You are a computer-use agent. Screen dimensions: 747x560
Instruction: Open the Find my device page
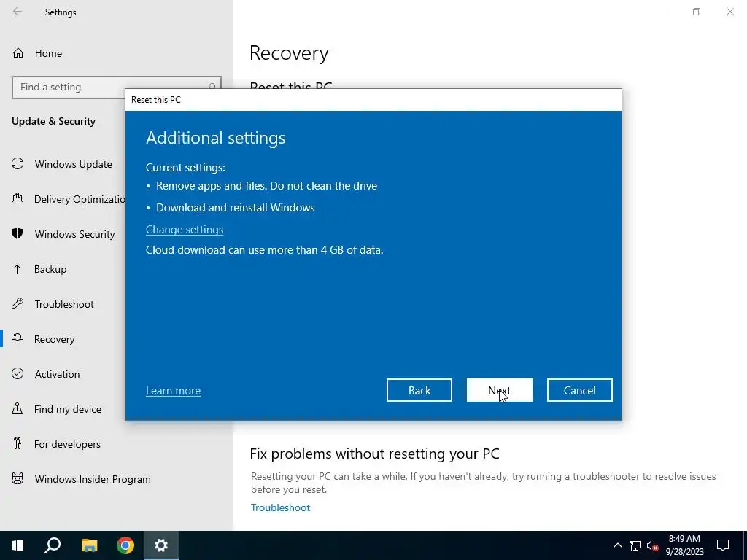68,409
